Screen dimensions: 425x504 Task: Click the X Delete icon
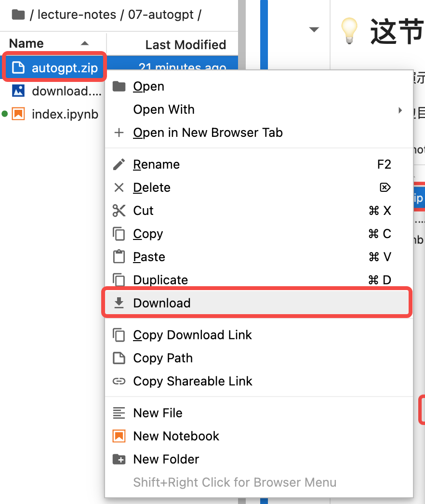pos(119,187)
